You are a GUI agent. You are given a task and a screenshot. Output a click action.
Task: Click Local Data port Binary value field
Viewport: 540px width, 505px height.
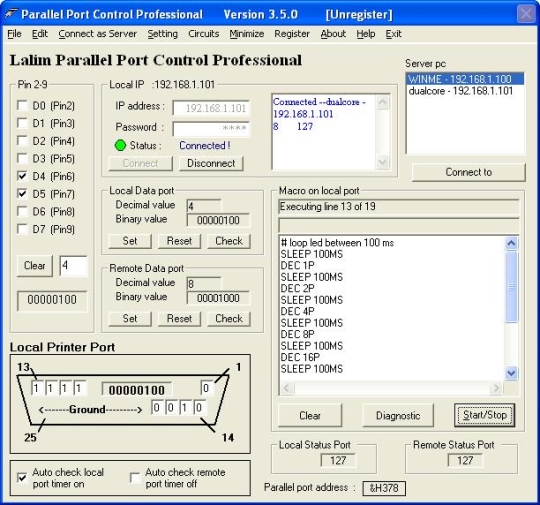[218, 220]
